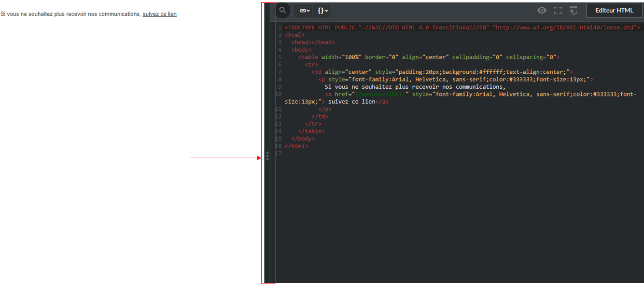Click the three-dot panel divider handle
644x284 pixels.
tap(267, 156)
